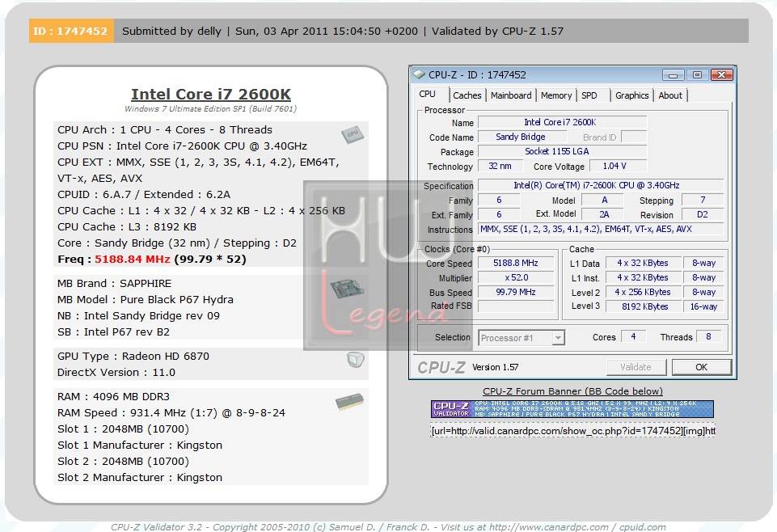Viewport: 777px width, 532px height.
Task: Click the Stepping field value 7
Action: [x=703, y=200]
